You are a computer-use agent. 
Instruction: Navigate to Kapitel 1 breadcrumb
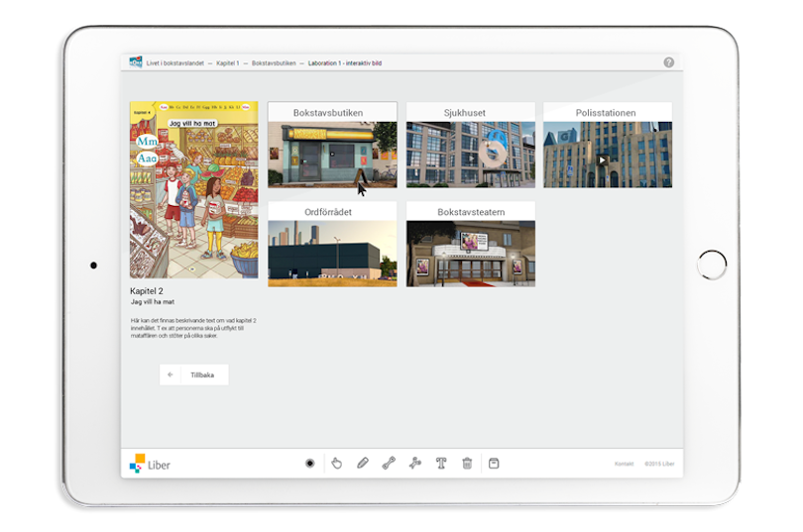tap(228, 62)
